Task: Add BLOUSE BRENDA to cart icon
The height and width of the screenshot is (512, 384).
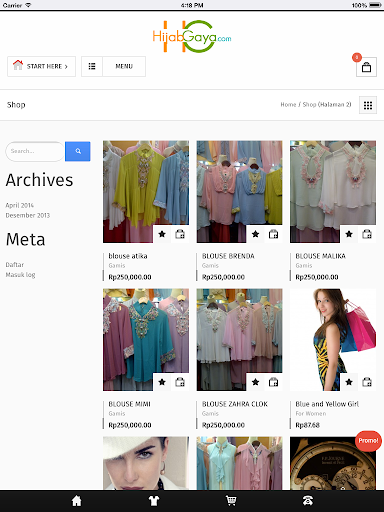Action: pos(273,234)
